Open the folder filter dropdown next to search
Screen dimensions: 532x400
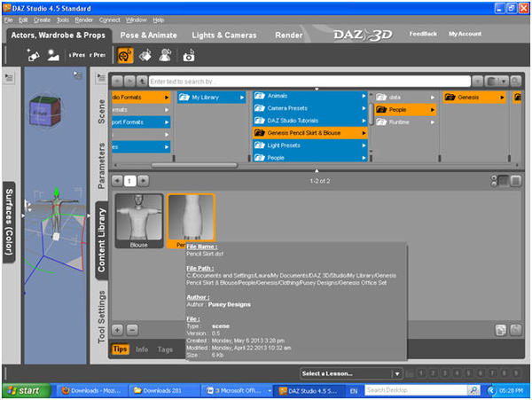click(496, 82)
